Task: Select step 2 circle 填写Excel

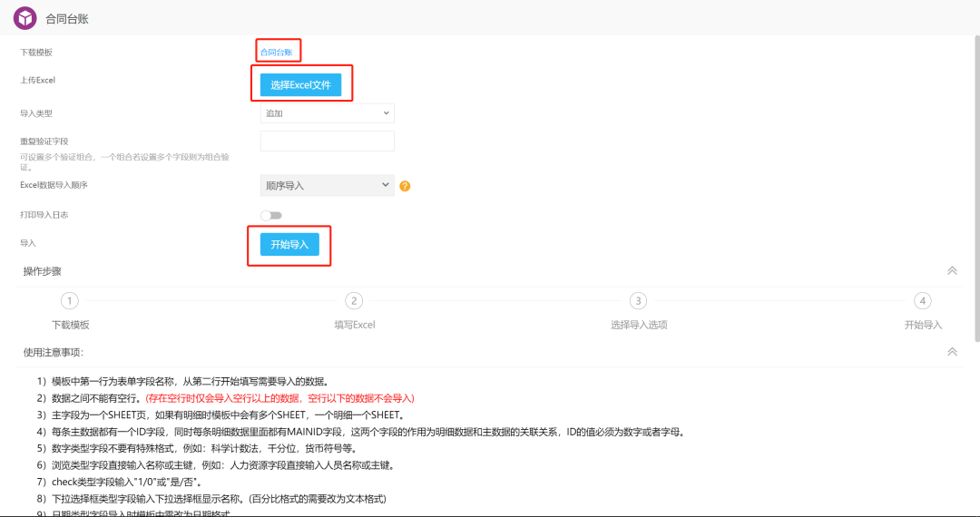Action: 354,301
